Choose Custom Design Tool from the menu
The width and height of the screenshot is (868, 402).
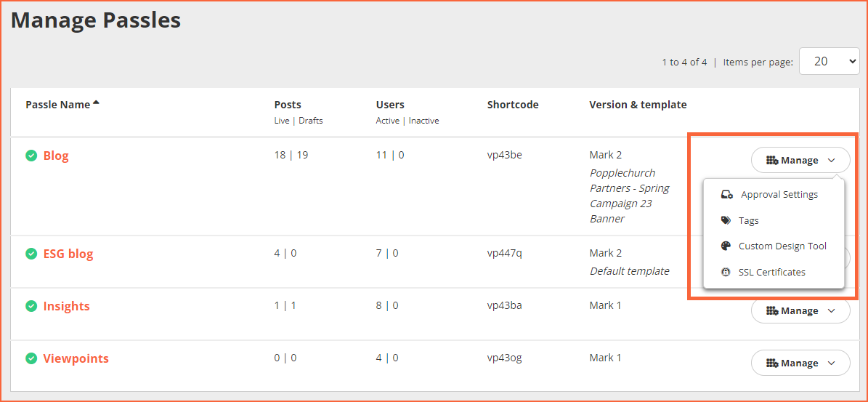pos(774,246)
